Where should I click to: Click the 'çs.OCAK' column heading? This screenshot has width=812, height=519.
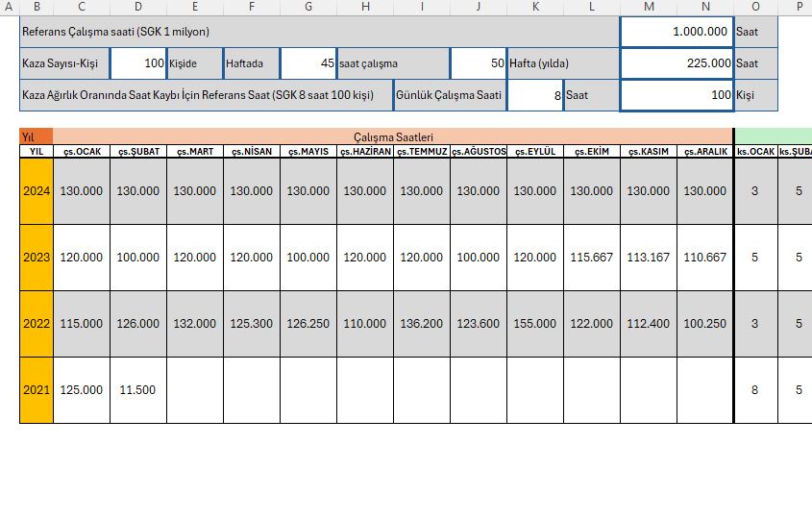[x=82, y=151]
